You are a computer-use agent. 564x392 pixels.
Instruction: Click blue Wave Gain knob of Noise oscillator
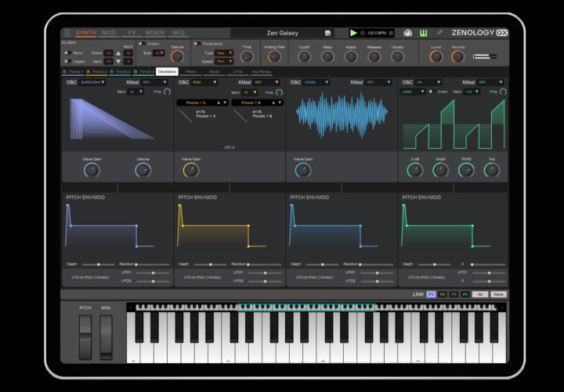(x=303, y=171)
